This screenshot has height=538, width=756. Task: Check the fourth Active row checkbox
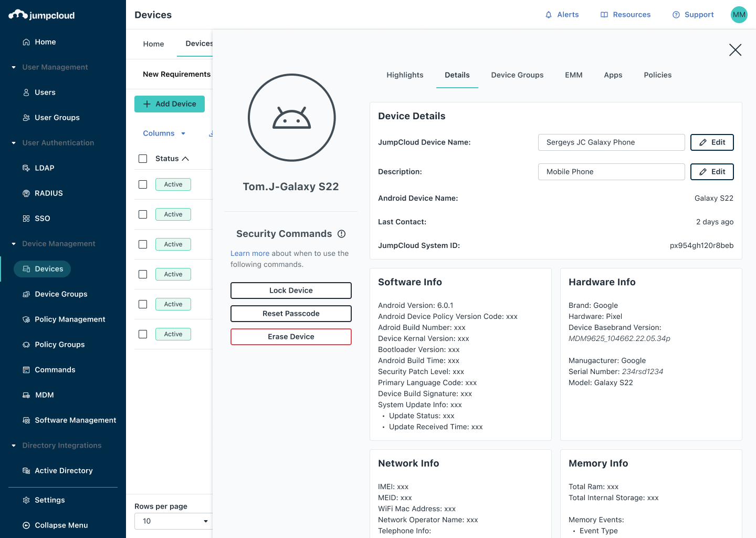pos(143,274)
